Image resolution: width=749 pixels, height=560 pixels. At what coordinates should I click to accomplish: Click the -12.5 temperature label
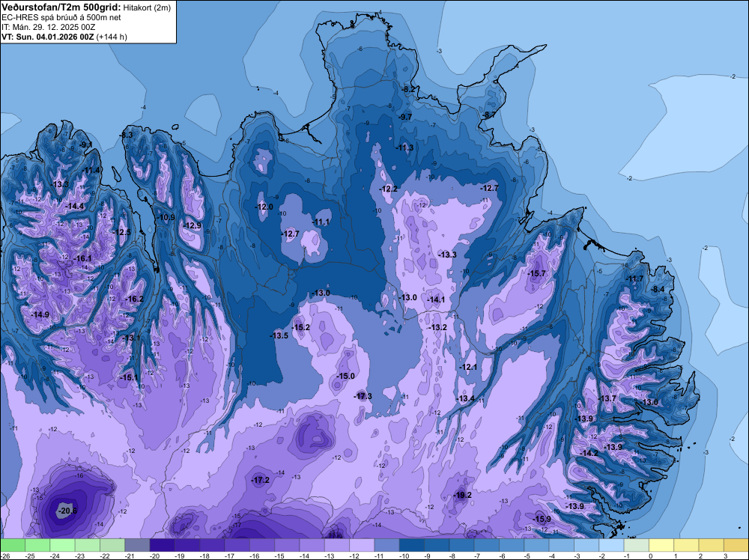[x=122, y=233]
